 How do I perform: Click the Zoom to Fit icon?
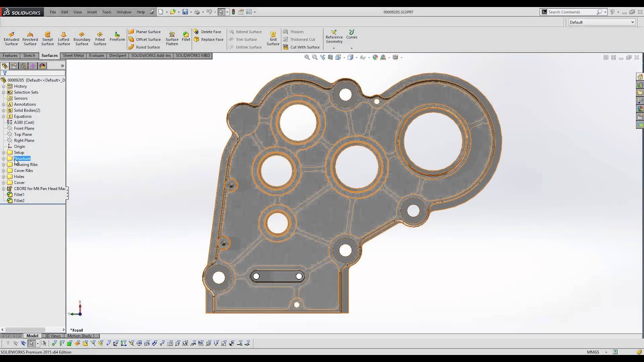click(307, 57)
